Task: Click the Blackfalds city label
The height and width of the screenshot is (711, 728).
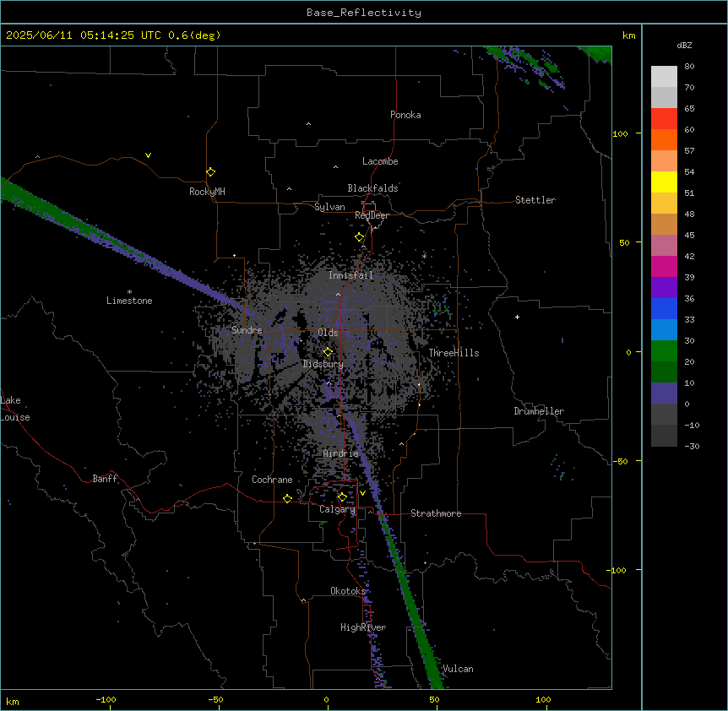Action: (x=372, y=188)
